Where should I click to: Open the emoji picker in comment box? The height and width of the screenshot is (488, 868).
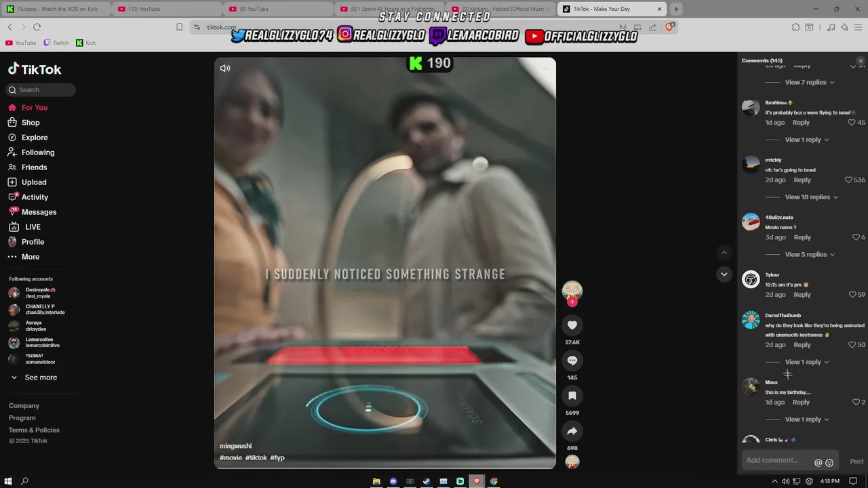(829, 462)
